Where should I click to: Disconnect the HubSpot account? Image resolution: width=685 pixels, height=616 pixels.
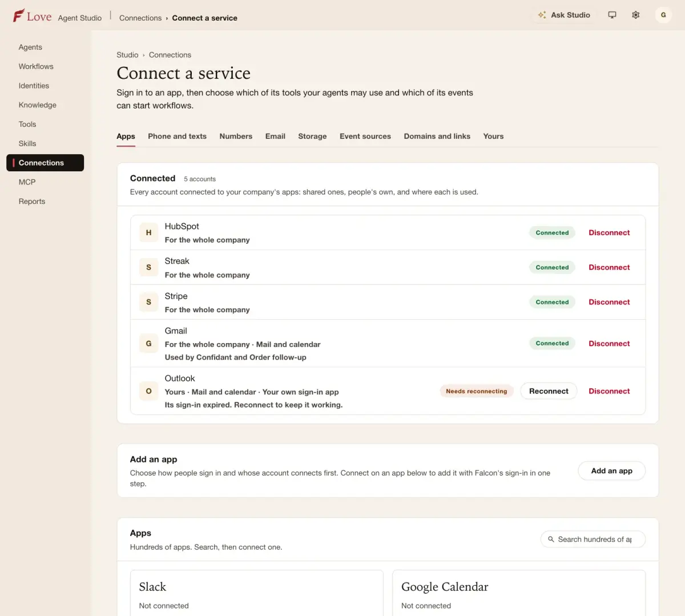pyautogui.click(x=609, y=233)
